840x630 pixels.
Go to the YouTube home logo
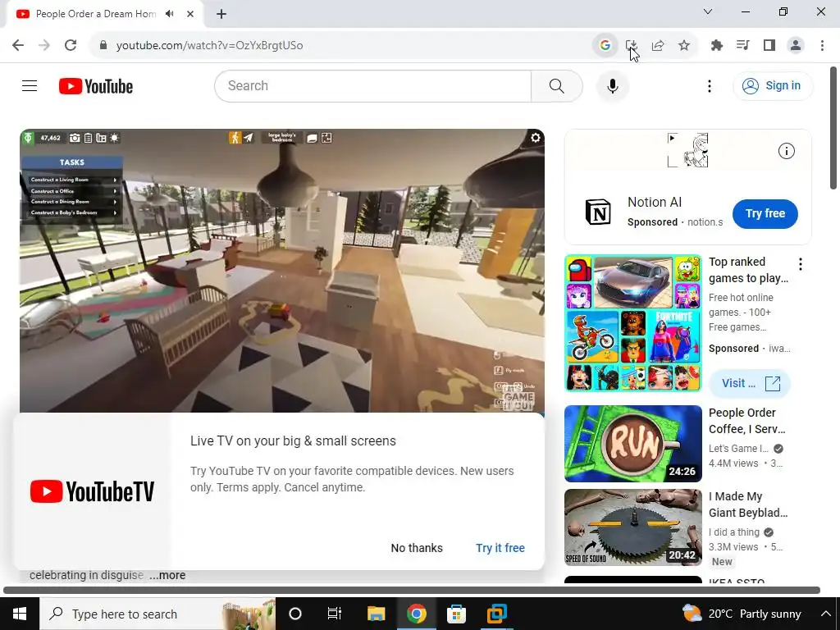click(96, 85)
